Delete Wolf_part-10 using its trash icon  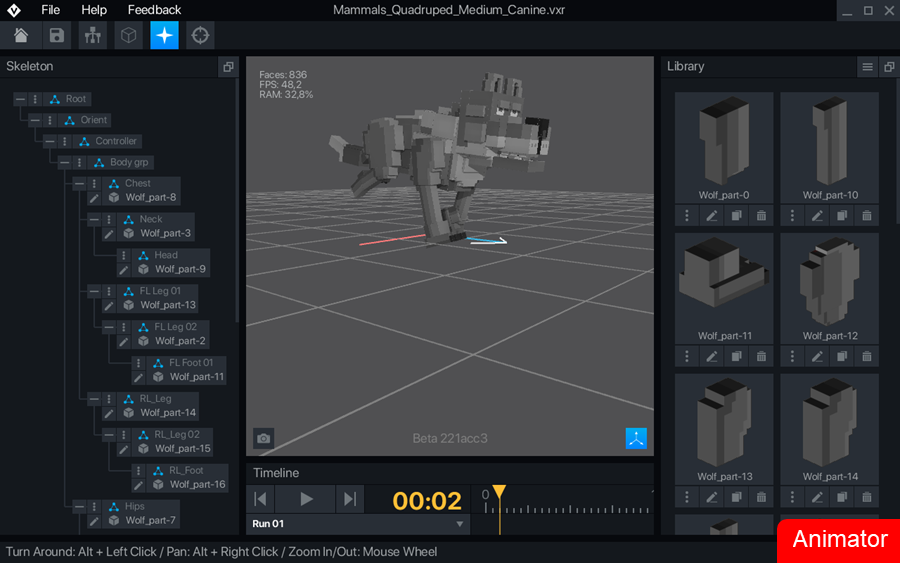pos(866,216)
